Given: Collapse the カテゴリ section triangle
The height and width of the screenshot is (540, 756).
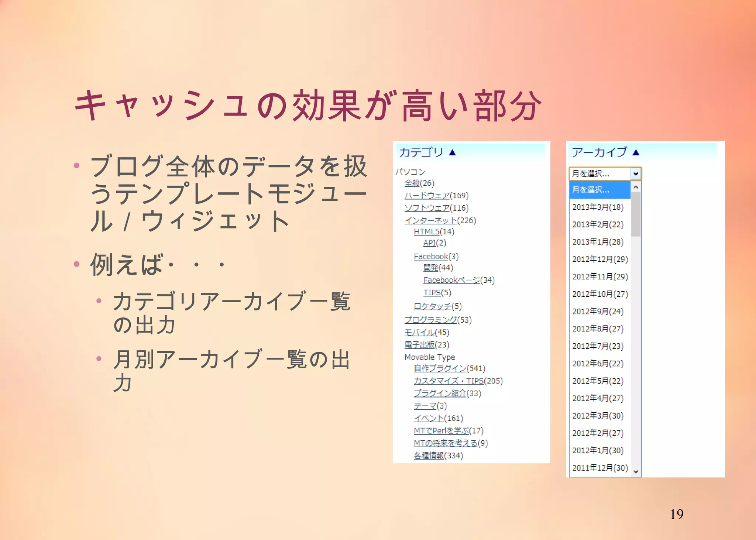Looking at the screenshot, I should [453, 152].
